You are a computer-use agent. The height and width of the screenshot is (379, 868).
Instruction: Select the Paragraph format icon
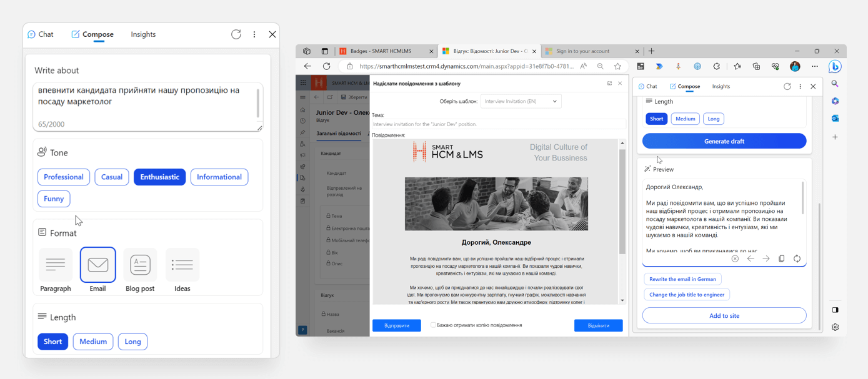point(56,265)
